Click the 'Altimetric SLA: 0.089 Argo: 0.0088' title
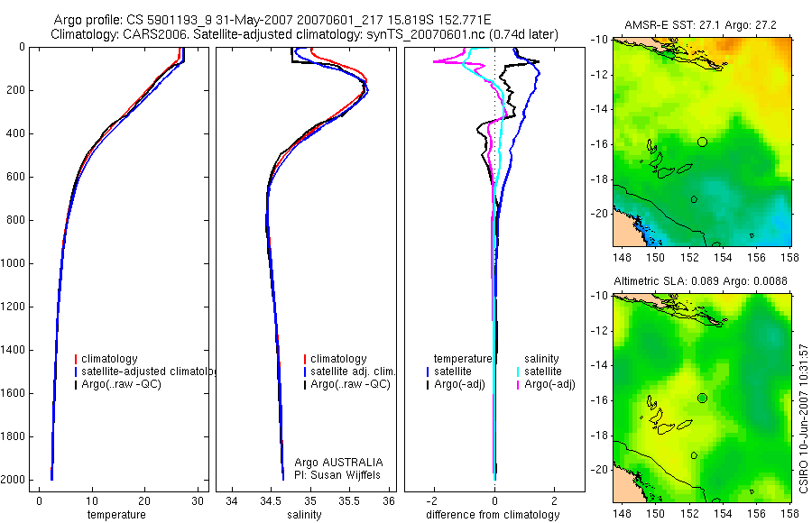Viewport: 812px width, 523px height. tap(700, 281)
